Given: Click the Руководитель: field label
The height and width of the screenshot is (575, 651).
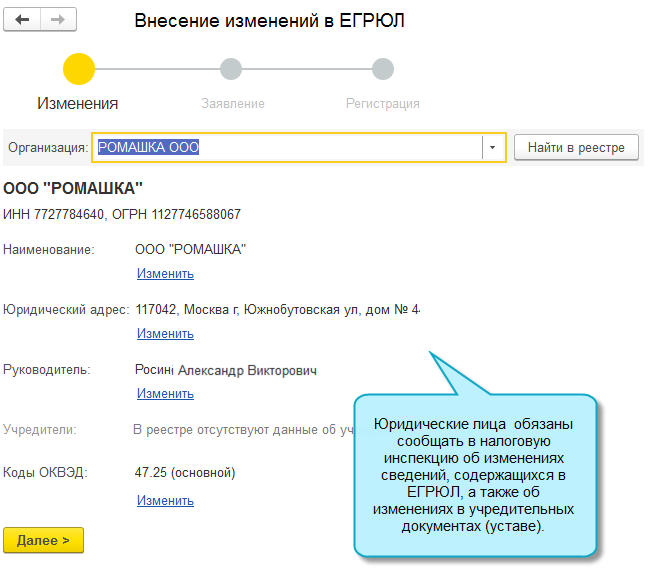Looking at the screenshot, I should pyautogui.click(x=47, y=369).
